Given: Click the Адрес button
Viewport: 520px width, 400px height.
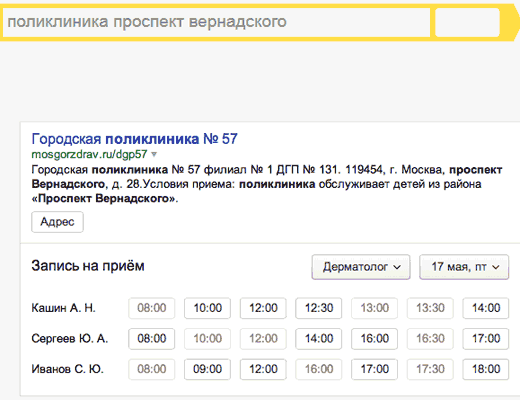Looking at the screenshot, I should pyautogui.click(x=57, y=222).
